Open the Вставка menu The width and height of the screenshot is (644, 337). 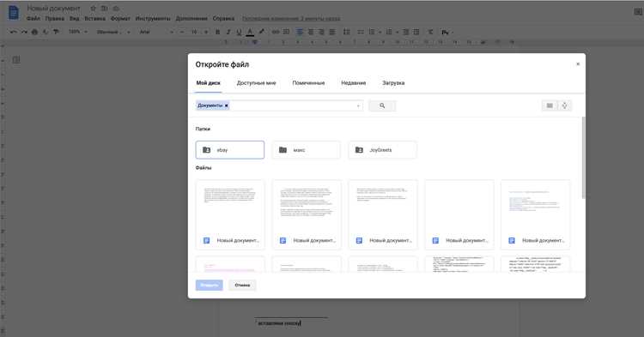(94, 19)
